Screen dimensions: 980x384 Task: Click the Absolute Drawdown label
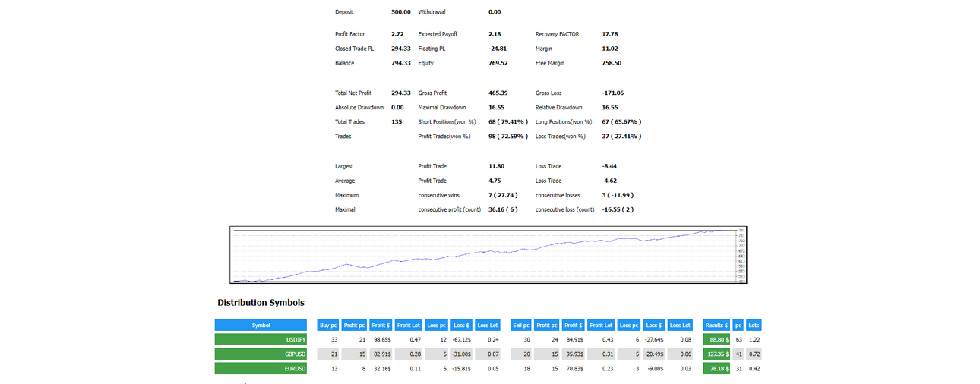click(359, 108)
